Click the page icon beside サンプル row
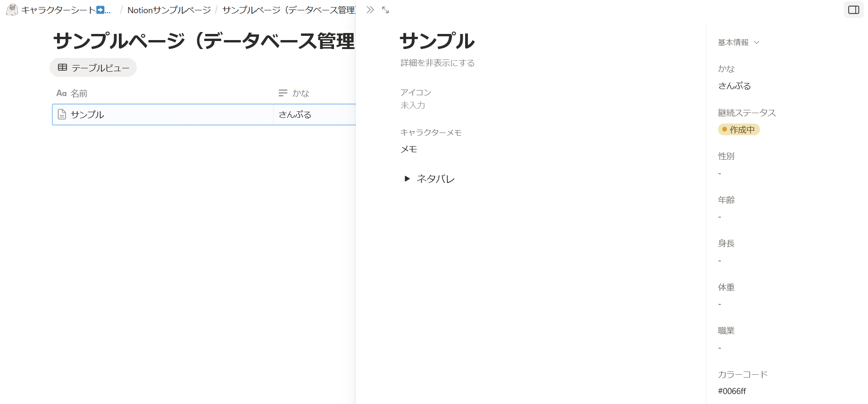Viewport: 868px width, 404px height. [62, 115]
